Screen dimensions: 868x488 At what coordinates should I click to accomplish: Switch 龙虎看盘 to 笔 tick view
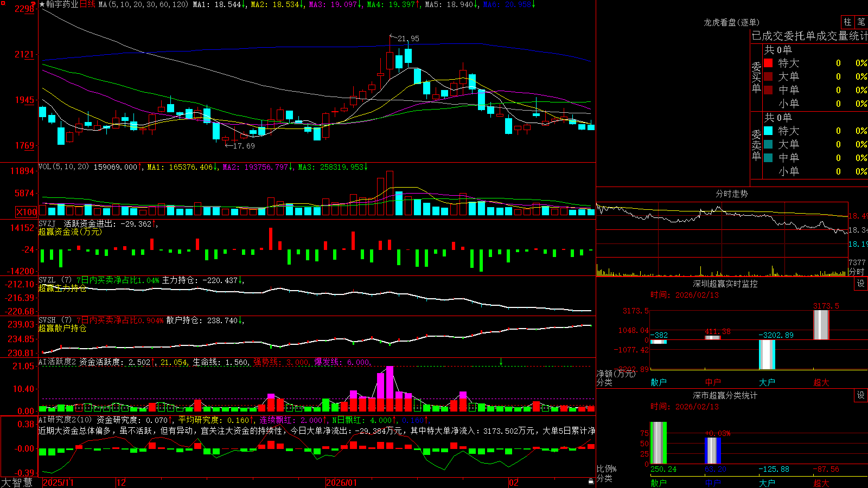pos(861,22)
